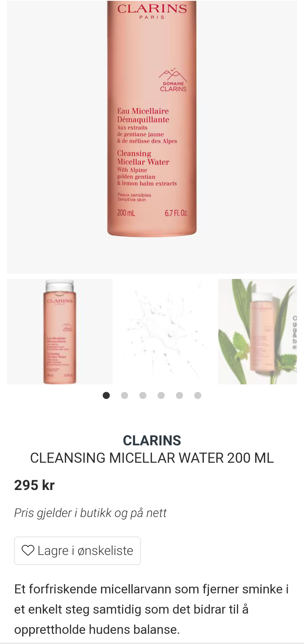Click the Lagre i ønskeliste button
The height and width of the screenshot is (644, 304).
[77, 551]
